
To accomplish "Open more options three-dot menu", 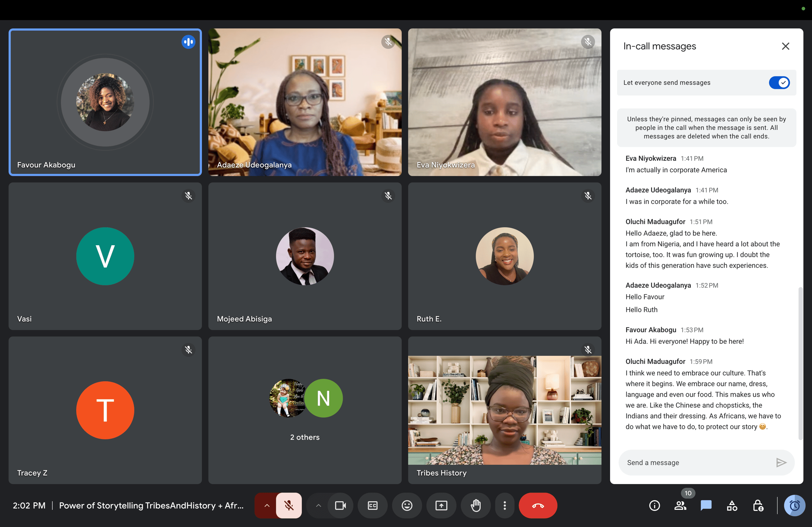I will 504,505.
